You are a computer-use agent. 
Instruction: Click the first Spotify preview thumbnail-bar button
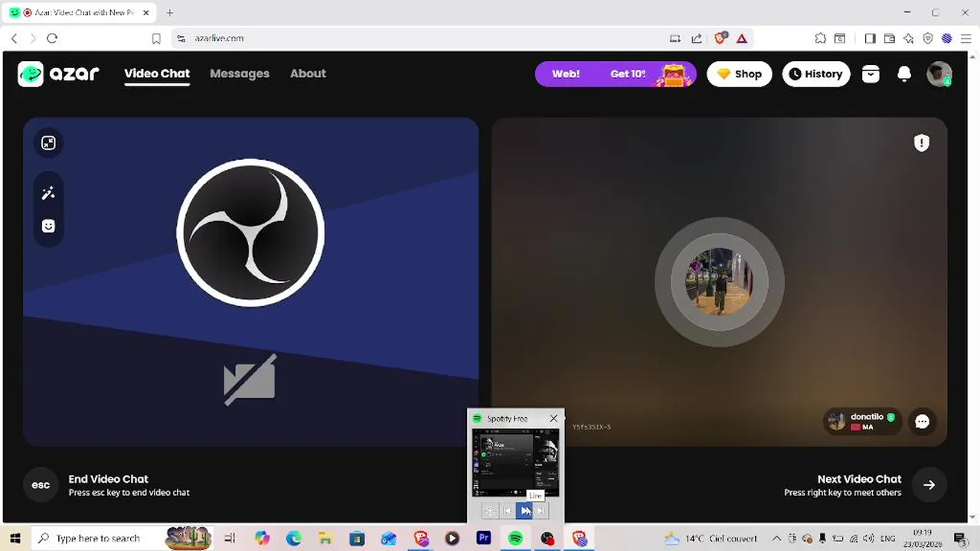point(490,510)
